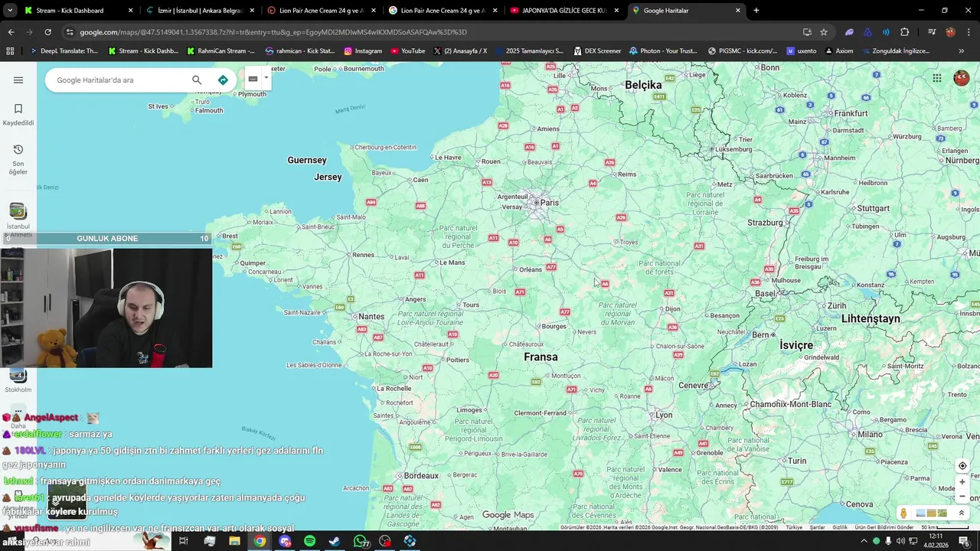Bookmark this page with the star
Viewport: 980px width, 551px height.
[x=824, y=32]
